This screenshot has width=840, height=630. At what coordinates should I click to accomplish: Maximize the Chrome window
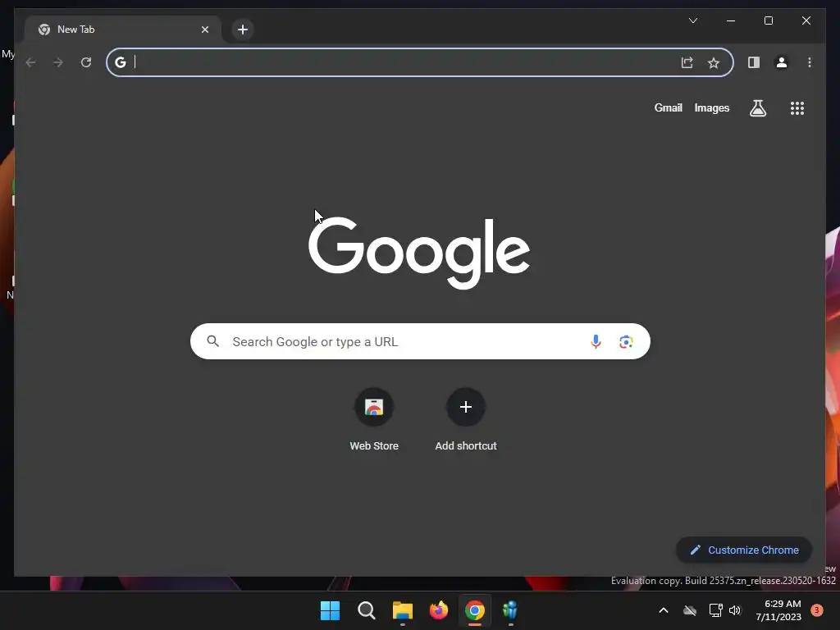(x=768, y=21)
